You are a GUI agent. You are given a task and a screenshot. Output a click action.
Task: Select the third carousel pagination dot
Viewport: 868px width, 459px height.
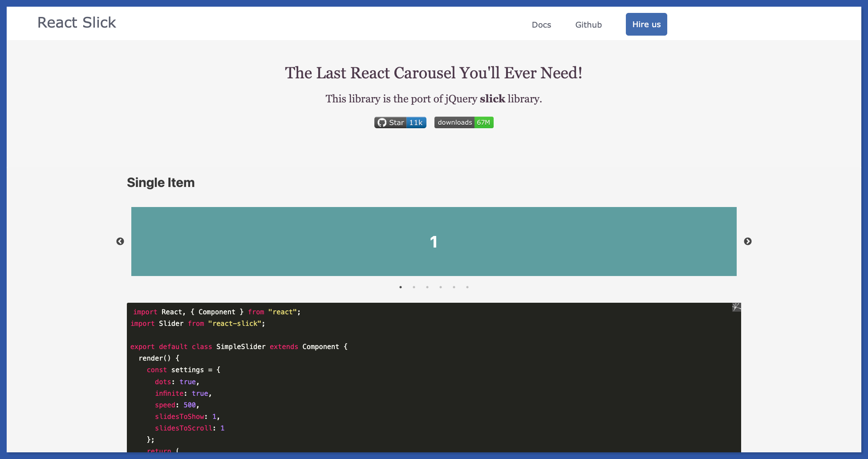(x=427, y=287)
